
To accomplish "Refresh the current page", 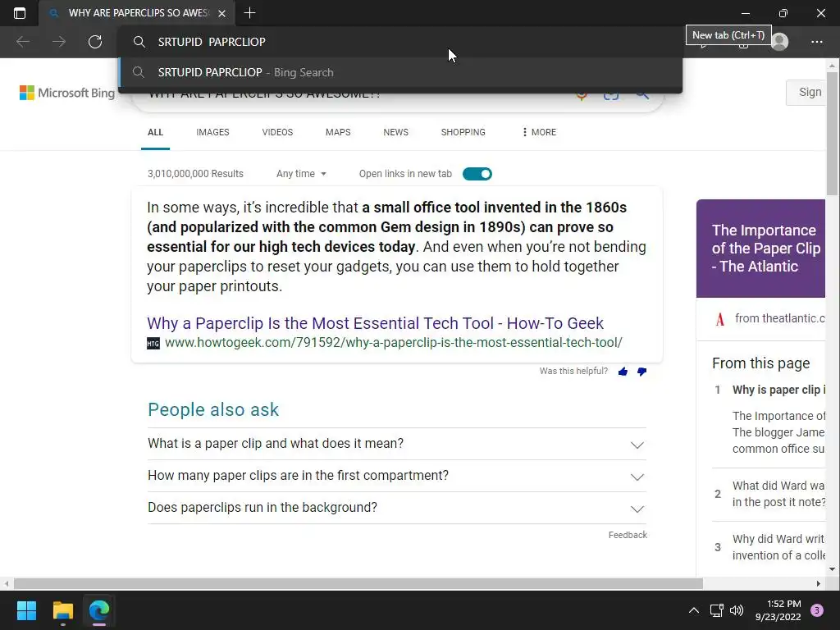I will (95, 42).
